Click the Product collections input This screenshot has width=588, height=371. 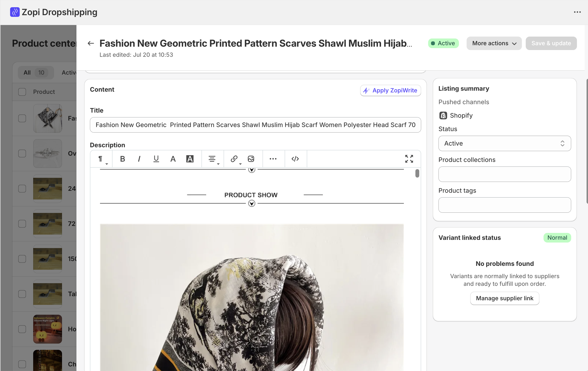pos(505,174)
